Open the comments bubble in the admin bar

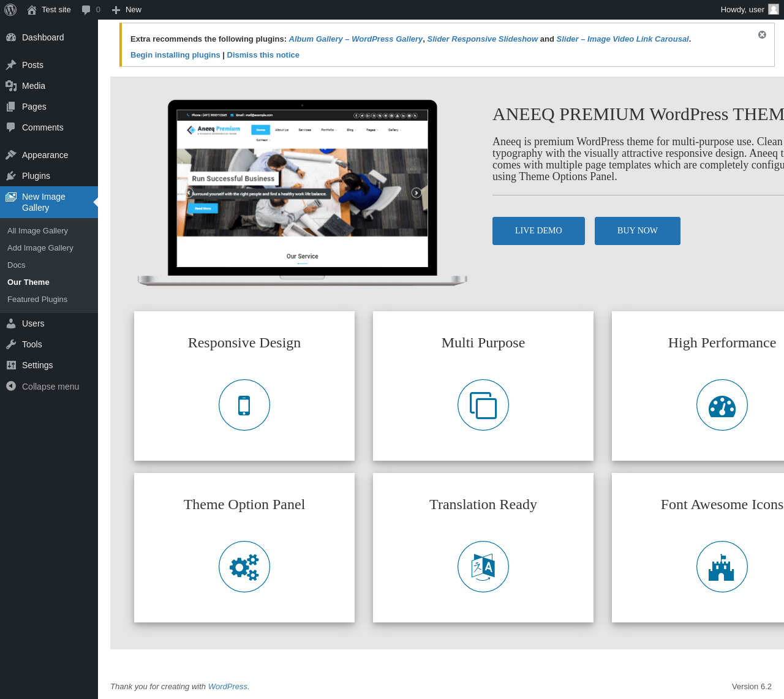tap(86, 10)
